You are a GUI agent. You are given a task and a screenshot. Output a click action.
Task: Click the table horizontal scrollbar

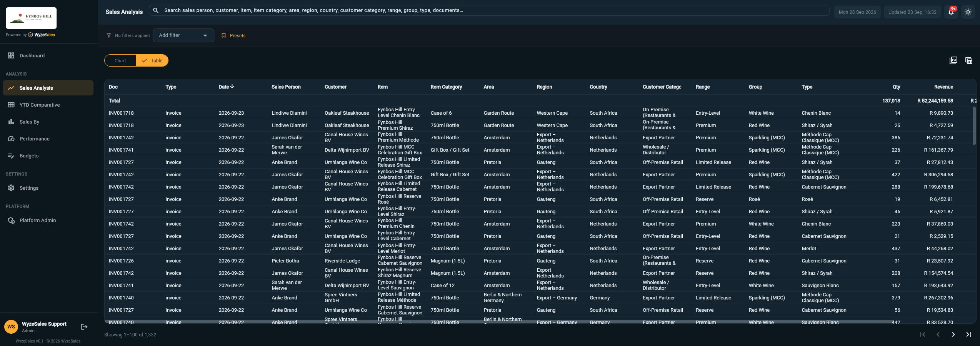click(500, 321)
